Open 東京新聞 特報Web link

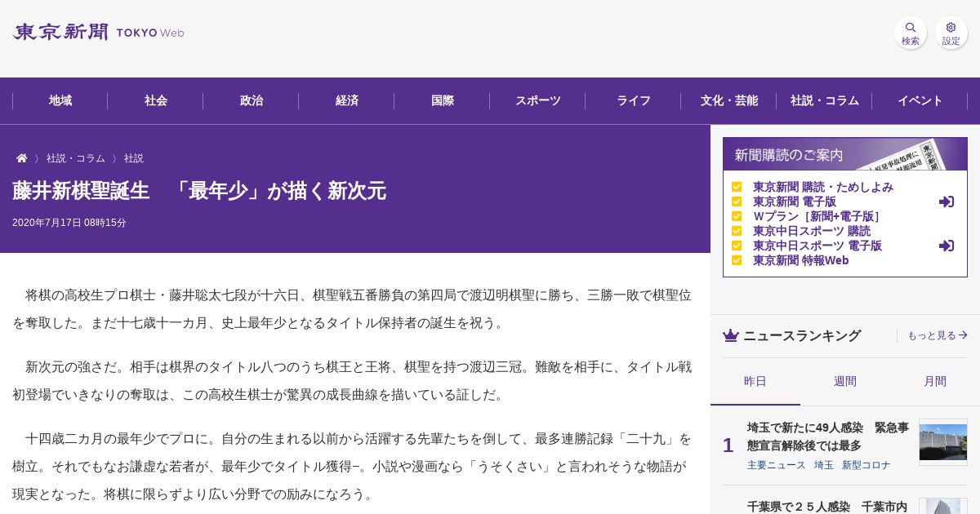[801, 260]
